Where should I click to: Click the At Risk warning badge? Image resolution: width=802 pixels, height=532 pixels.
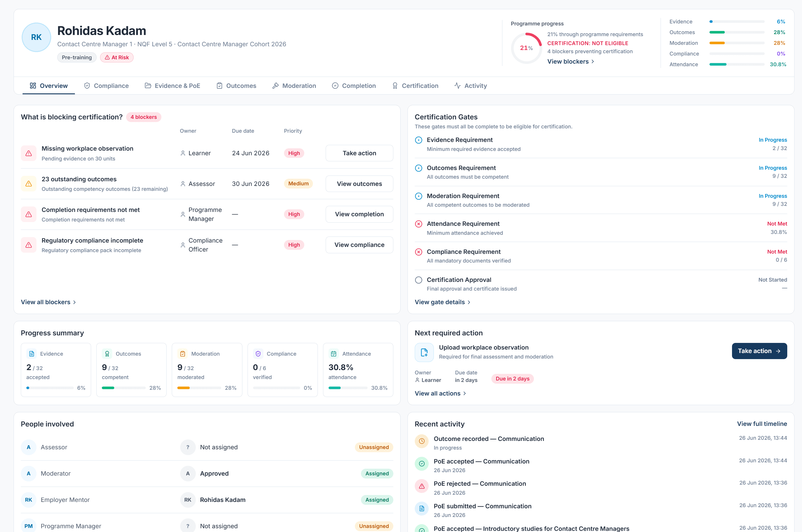(x=117, y=57)
